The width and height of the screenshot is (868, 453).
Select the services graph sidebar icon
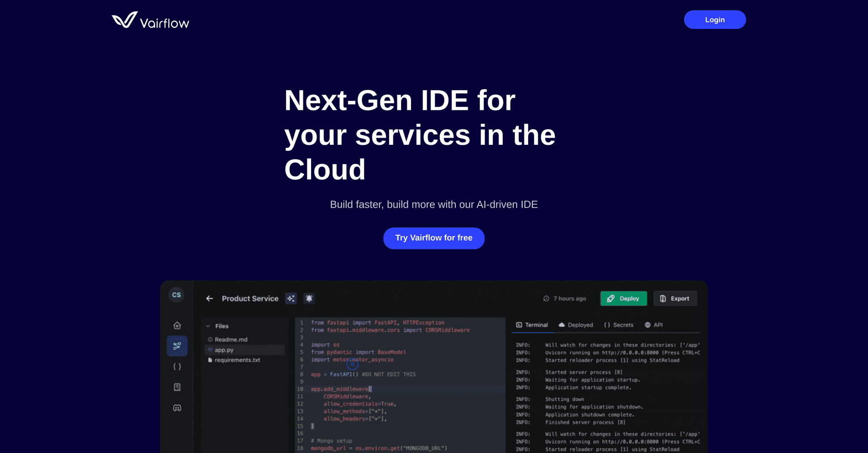[x=177, y=346]
